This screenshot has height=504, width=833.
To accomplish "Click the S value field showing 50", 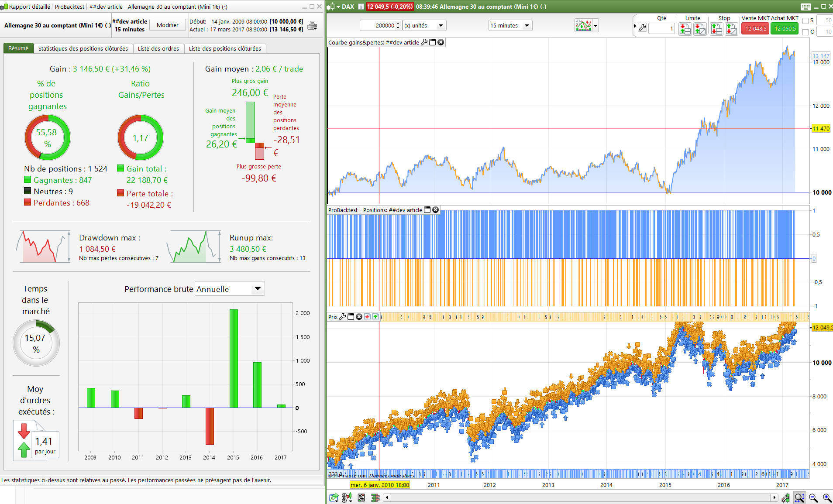I will click(x=825, y=20).
